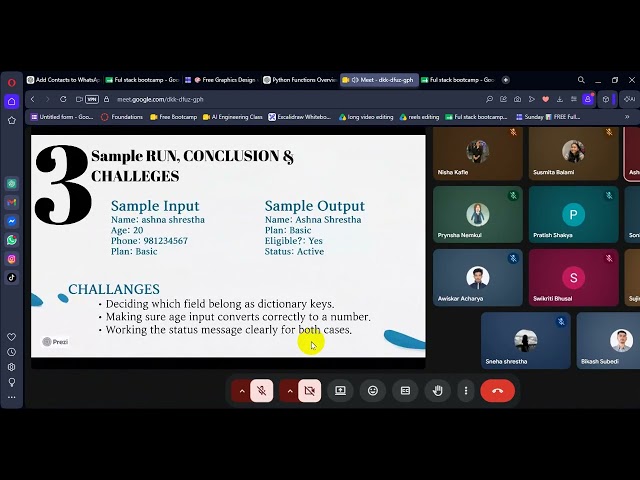The width and height of the screenshot is (640, 480).
Task: Select the Meet - dkk-dfuz-gph tab
Action: point(379,80)
